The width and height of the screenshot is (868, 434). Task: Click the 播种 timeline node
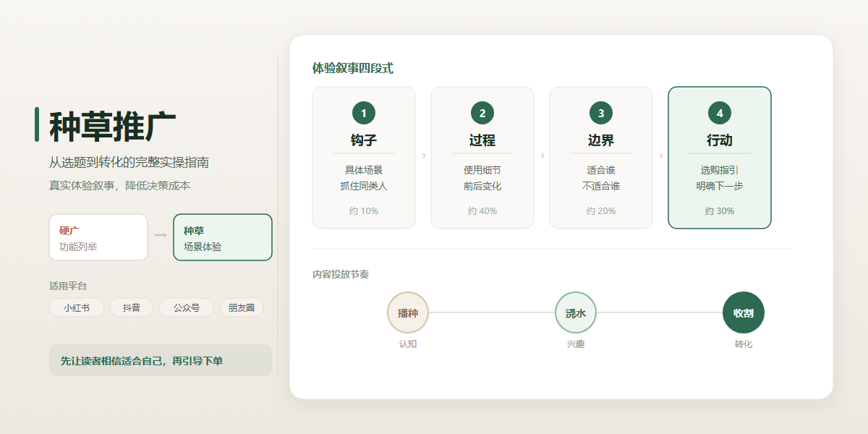(x=408, y=312)
